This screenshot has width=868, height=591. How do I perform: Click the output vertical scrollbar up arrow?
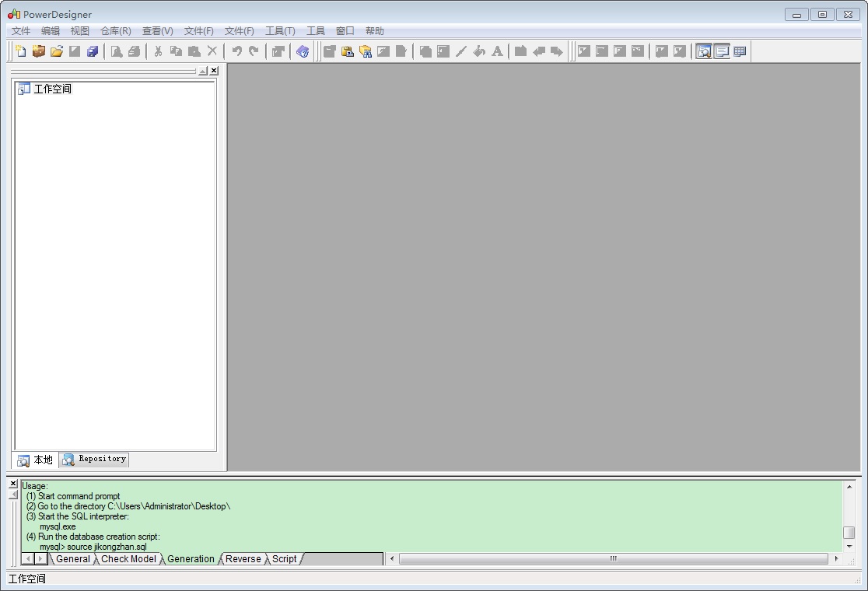click(x=849, y=487)
